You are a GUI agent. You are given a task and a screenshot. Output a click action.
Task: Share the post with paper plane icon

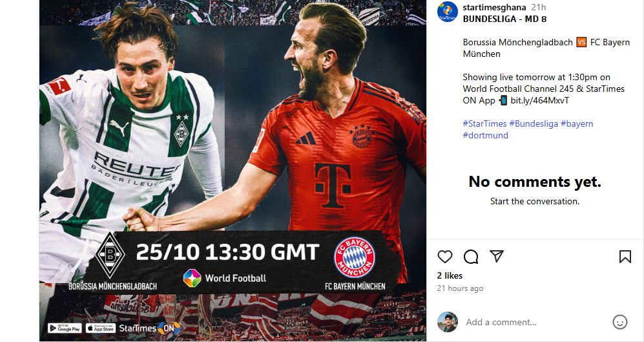pyautogui.click(x=497, y=256)
